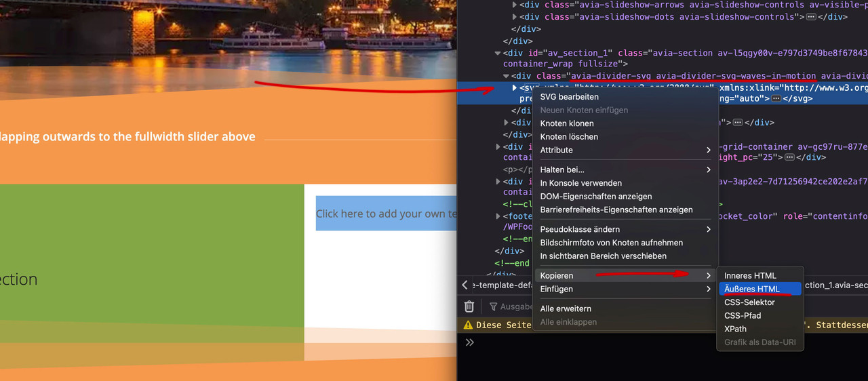Screen dimensions: 868x381
Task: Open the Pseudoklasse ändern submenu
Action: click(625, 229)
